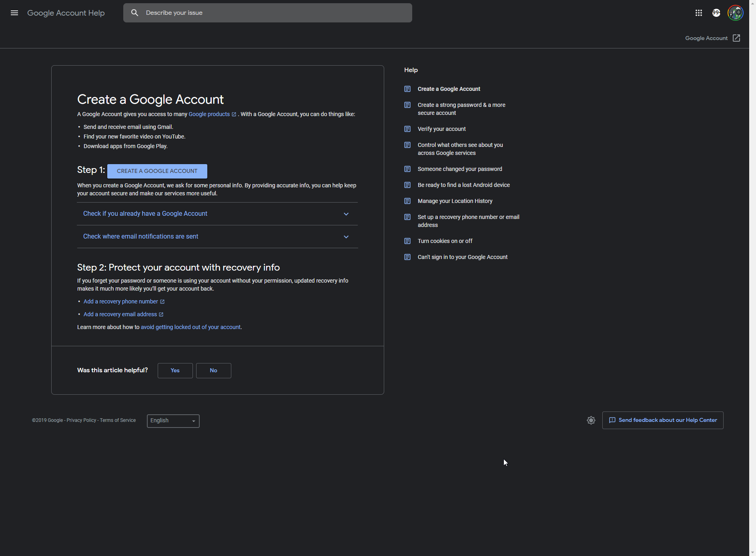Click chevron for email notifications section
Screen dimensions: 756x556
click(346, 237)
